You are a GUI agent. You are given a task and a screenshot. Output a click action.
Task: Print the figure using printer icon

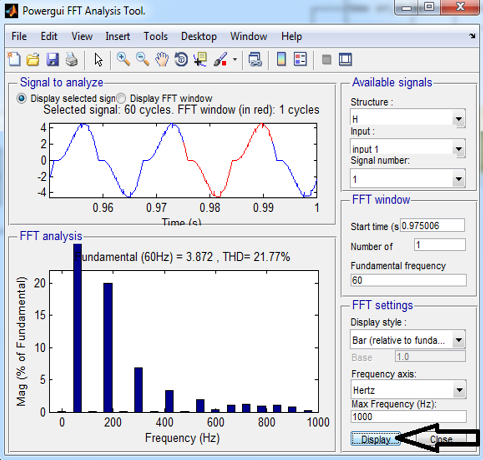pos(72,60)
